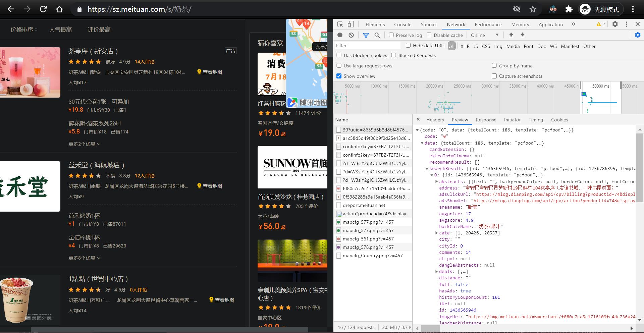
Task: Open the Tencent map logo
Action: point(307,102)
